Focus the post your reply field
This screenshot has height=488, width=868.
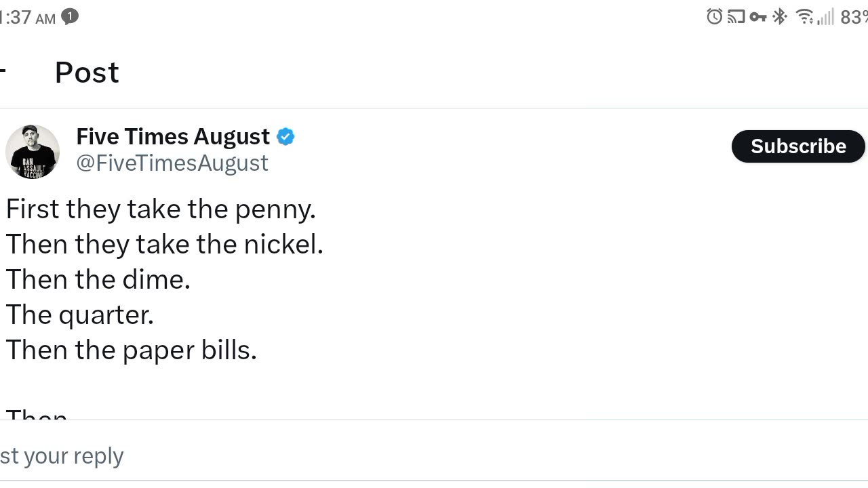coord(62,455)
